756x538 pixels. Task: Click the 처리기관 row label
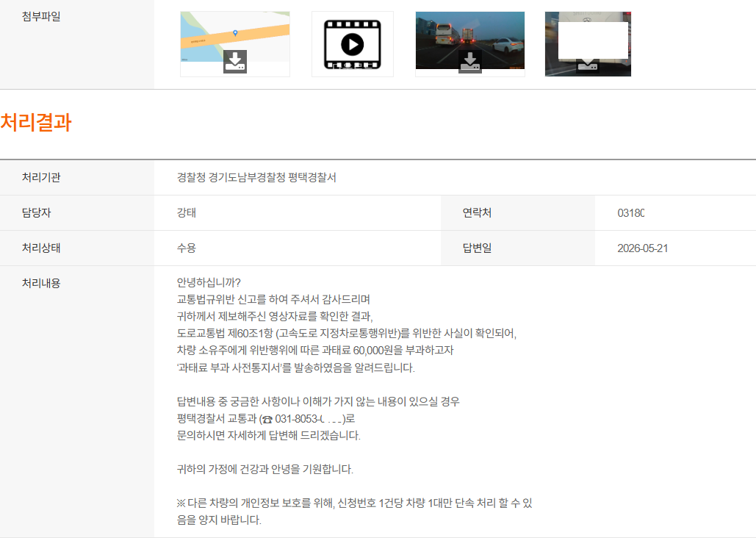coord(41,178)
